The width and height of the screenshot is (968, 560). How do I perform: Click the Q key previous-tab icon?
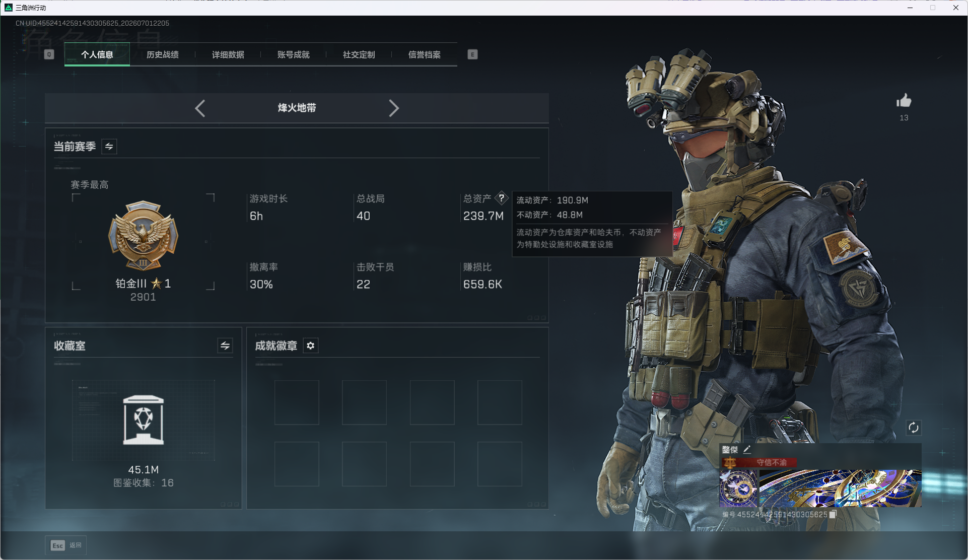pos(49,54)
